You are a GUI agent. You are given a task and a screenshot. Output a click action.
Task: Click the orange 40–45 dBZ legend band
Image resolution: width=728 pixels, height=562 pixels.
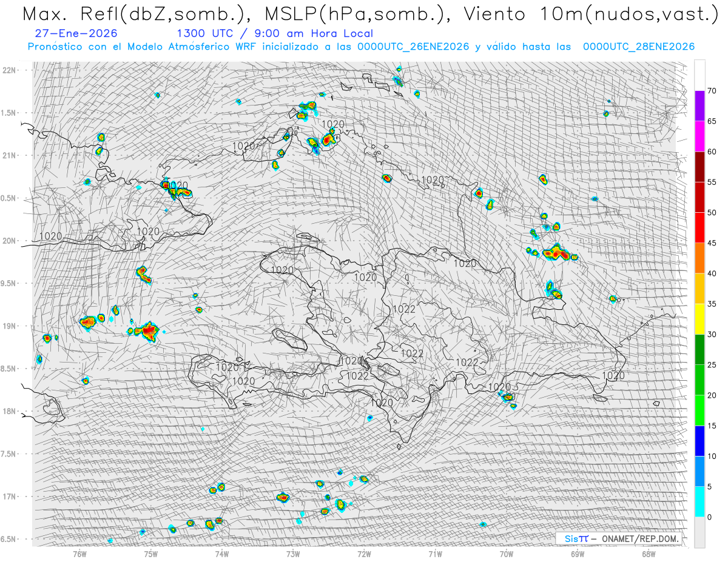(699, 258)
